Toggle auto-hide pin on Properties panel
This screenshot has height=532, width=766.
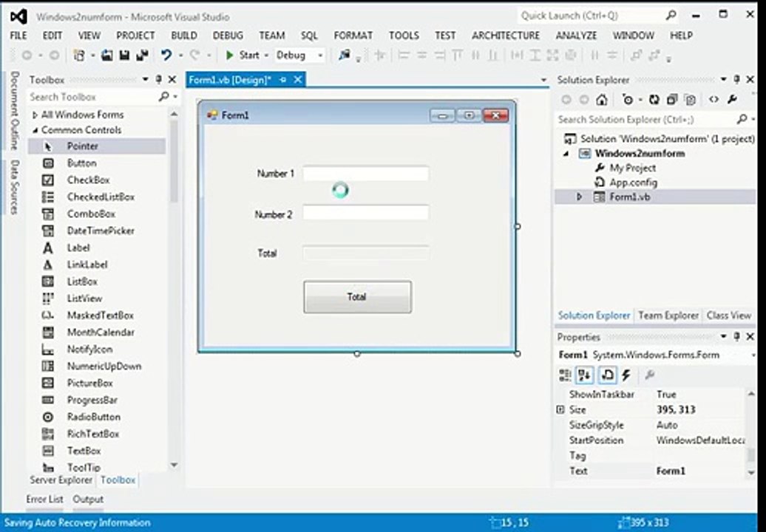[x=736, y=336]
